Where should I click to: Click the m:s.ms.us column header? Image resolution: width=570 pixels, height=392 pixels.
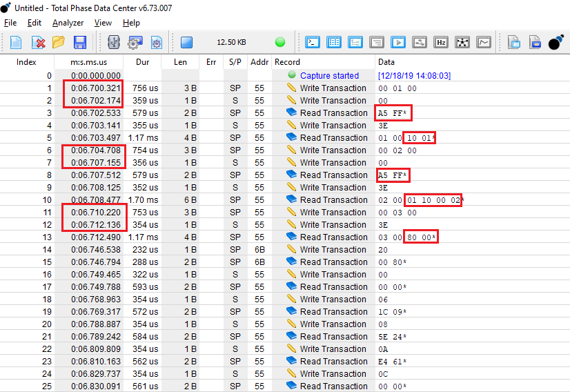pos(89,62)
